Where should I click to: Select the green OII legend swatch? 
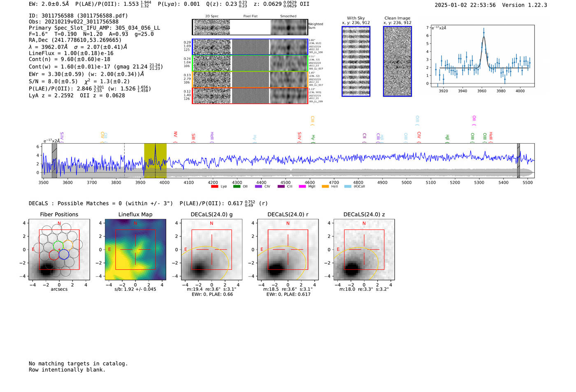tap(237, 186)
